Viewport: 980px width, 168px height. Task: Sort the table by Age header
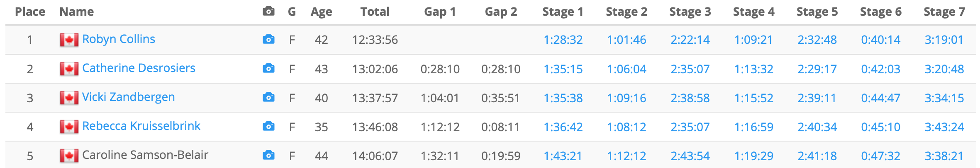tap(321, 12)
